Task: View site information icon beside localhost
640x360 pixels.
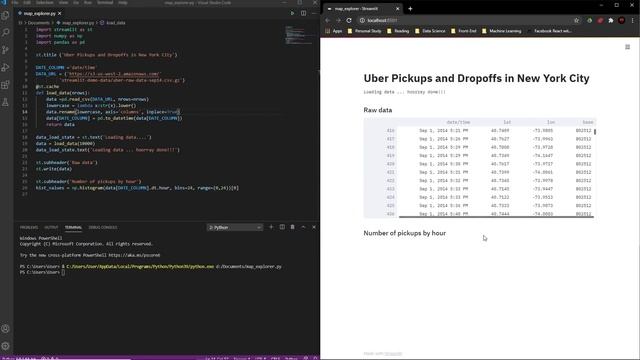Action: click(362, 20)
